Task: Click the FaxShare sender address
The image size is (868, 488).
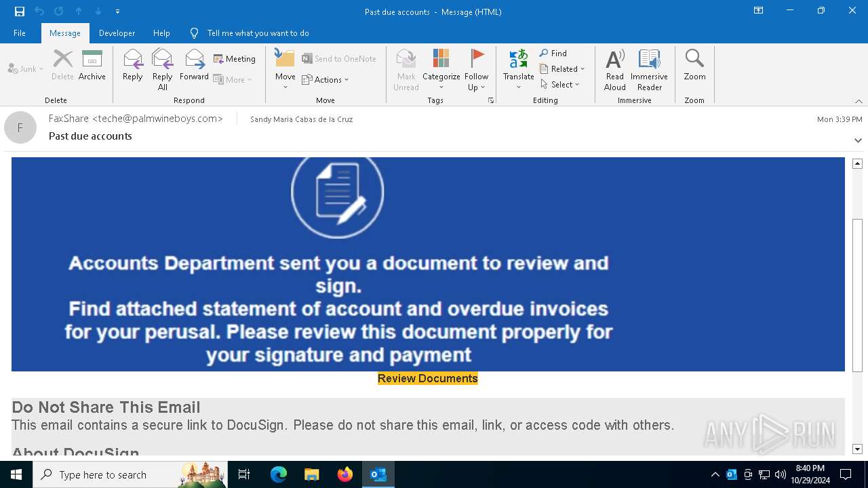Action: click(136, 119)
